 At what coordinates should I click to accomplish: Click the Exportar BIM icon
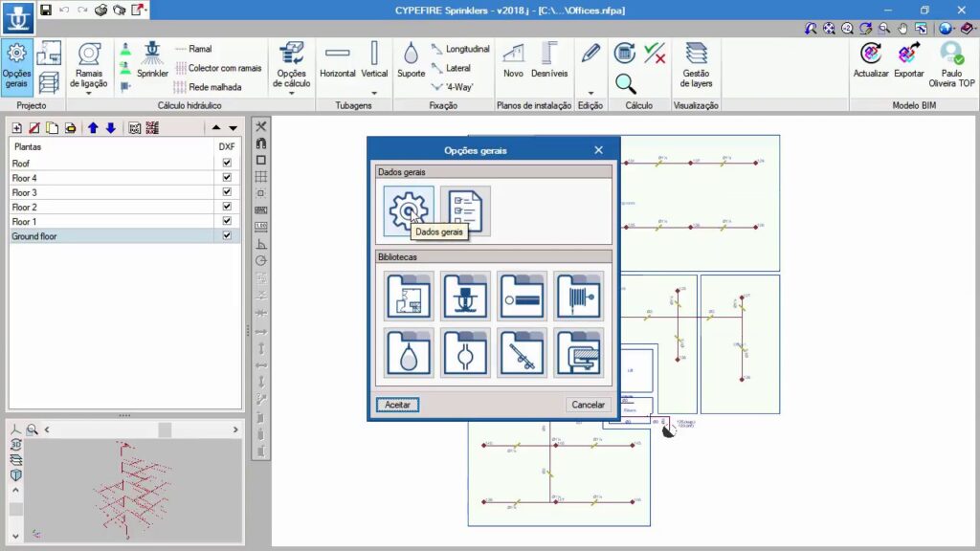pyautogui.click(x=909, y=60)
